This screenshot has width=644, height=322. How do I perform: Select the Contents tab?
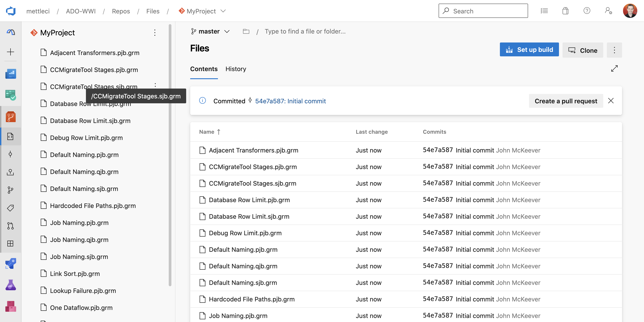[x=204, y=69]
